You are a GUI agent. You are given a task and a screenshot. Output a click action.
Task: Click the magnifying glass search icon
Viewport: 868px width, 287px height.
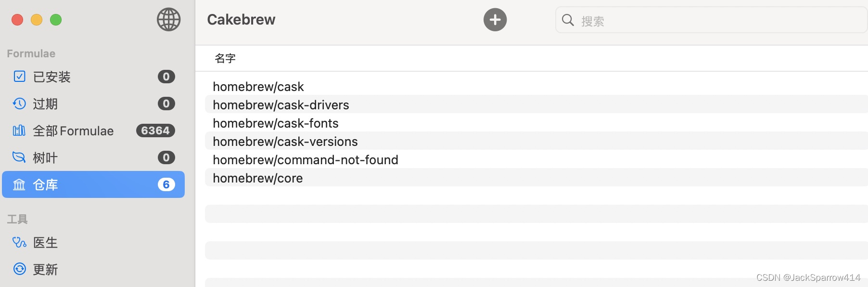point(568,20)
